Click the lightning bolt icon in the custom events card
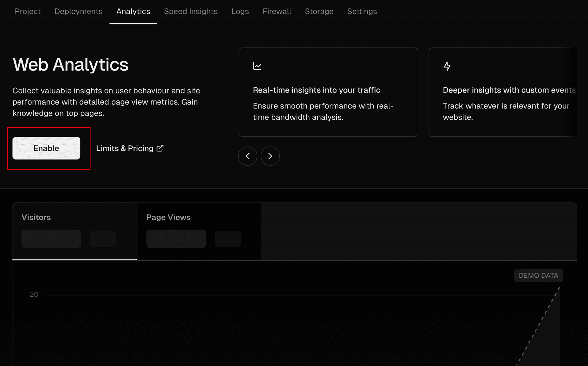This screenshot has width=588, height=366. [447, 66]
